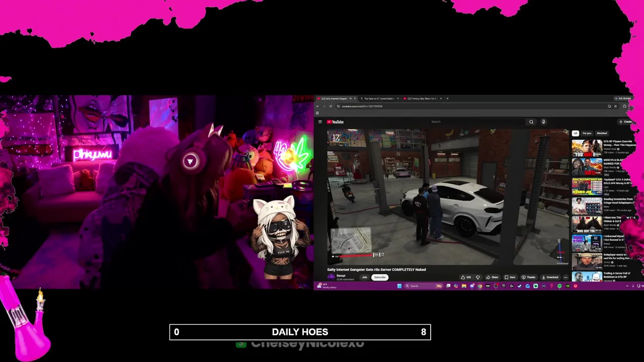Click the YouTube logo
The height and width of the screenshot is (362, 644).
click(x=335, y=122)
